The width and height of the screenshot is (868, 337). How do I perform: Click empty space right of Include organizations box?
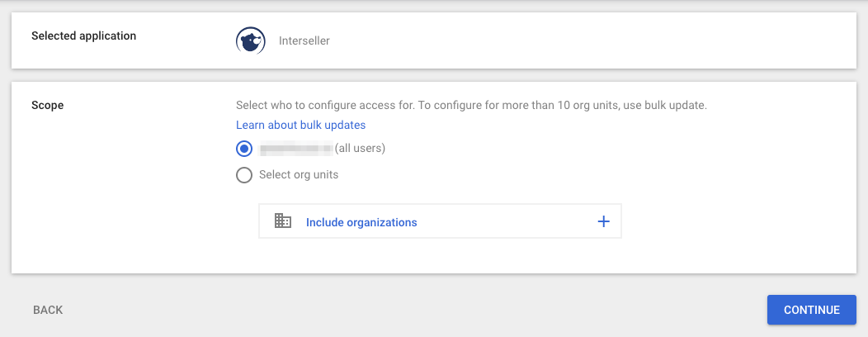pos(736,221)
